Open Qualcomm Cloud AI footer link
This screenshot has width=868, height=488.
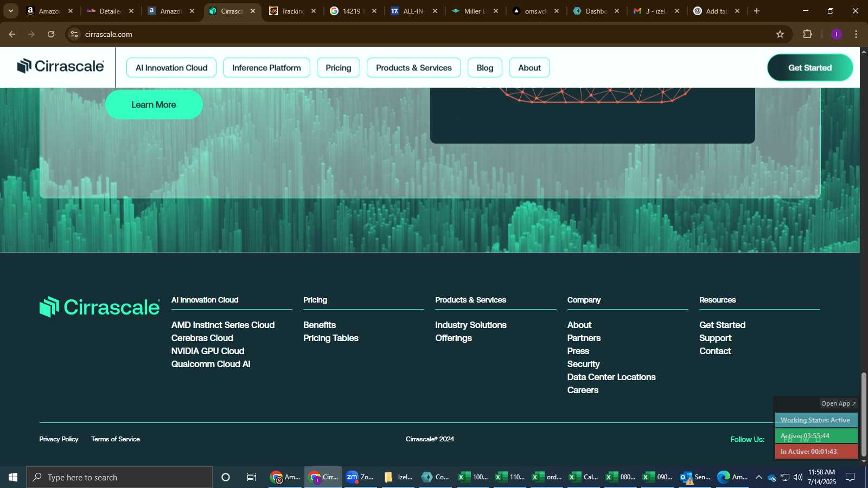coord(211,364)
